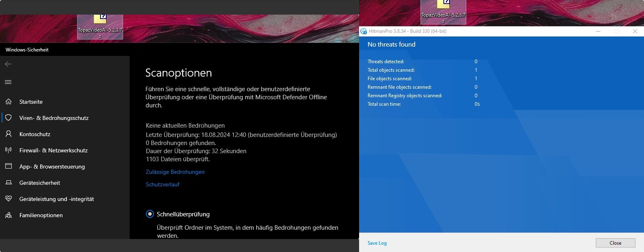Click the Windows-Sicherheit window title
The height and width of the screenshot is (252, 644).
point(27,50)
